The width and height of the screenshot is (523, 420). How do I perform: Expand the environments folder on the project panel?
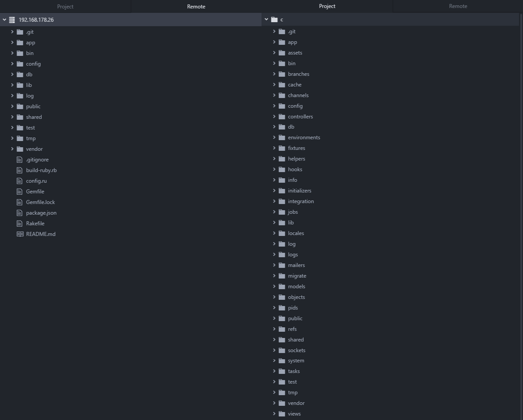pos(274,137)
